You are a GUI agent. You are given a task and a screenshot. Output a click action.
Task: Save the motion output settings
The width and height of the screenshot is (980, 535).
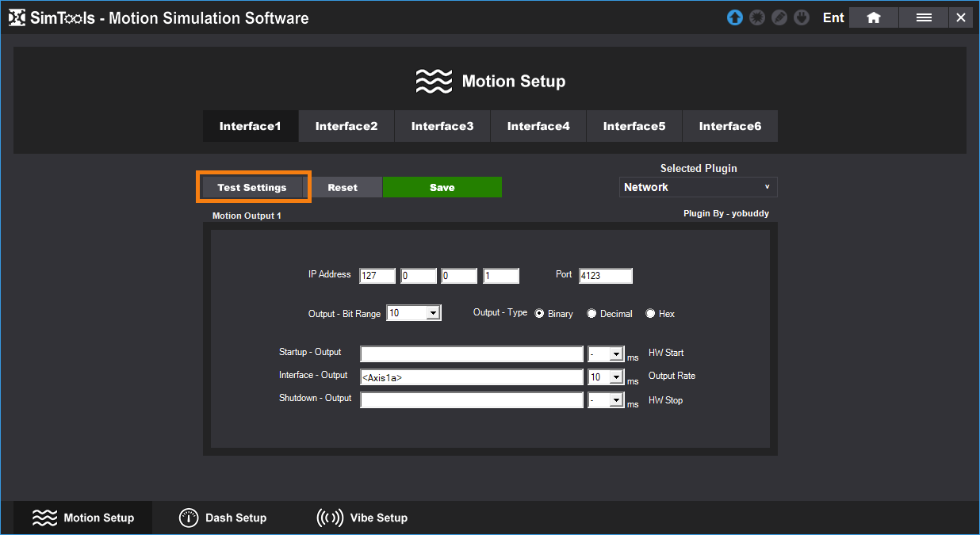coord(442,187)
